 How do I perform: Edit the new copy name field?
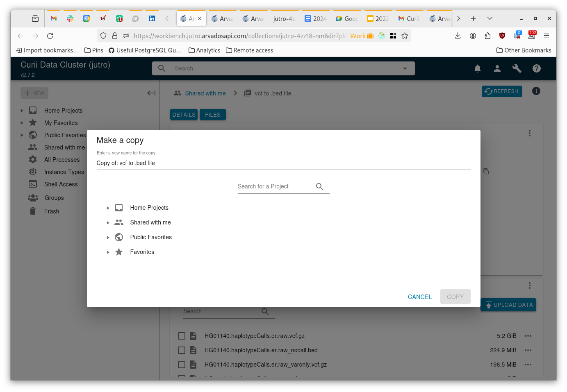click(x=283, y=163)
